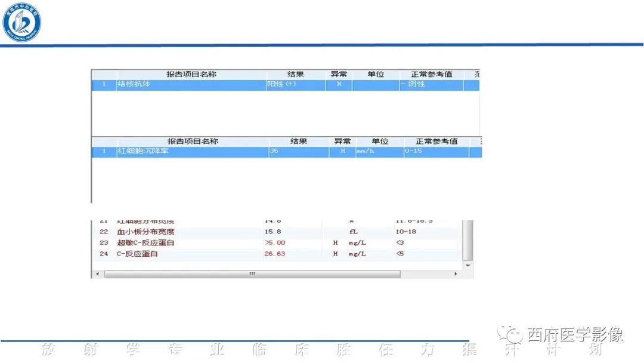The width and height of the screenshot is (644, 363).
Task: Select the 红细胞沉降率 row
Action: [286, 152]
